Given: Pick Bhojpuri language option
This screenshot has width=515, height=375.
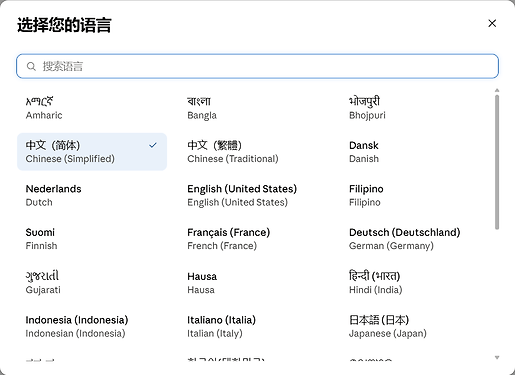Looking at the screenshot, I should [415, 108].
